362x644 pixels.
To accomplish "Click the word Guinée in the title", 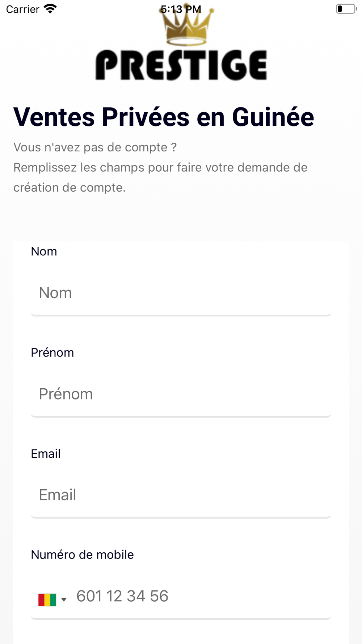I will 273,117.
